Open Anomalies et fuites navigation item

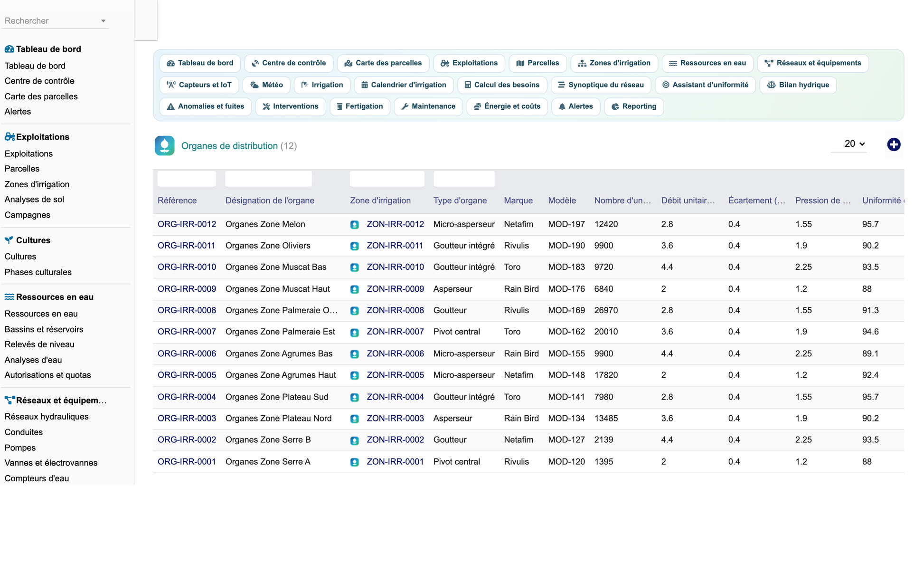(205, 106)
